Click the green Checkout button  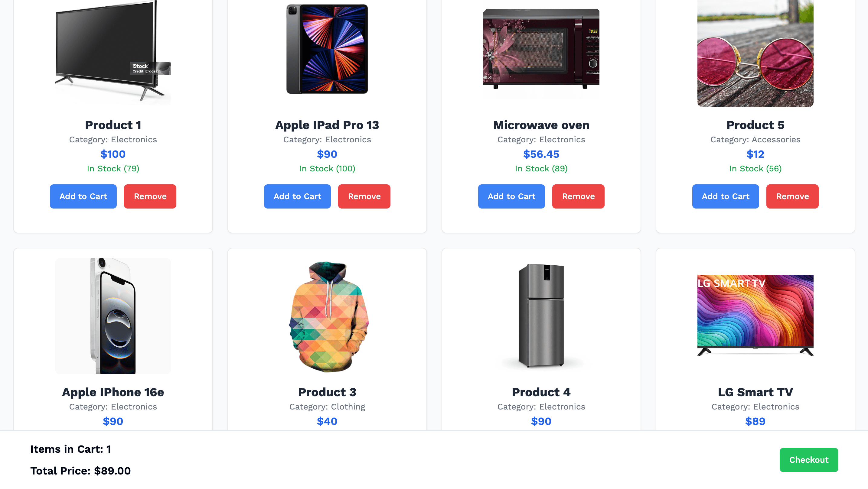809,460
